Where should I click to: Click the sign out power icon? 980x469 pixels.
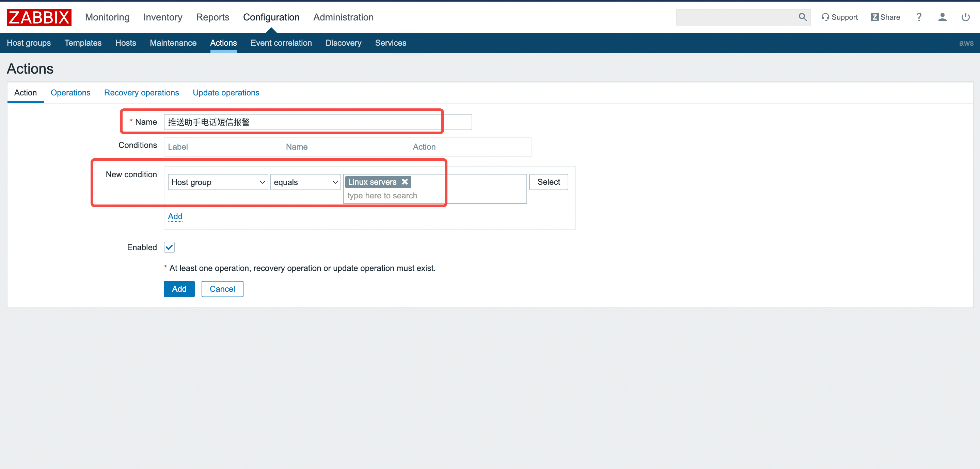[x=966, y=17]
